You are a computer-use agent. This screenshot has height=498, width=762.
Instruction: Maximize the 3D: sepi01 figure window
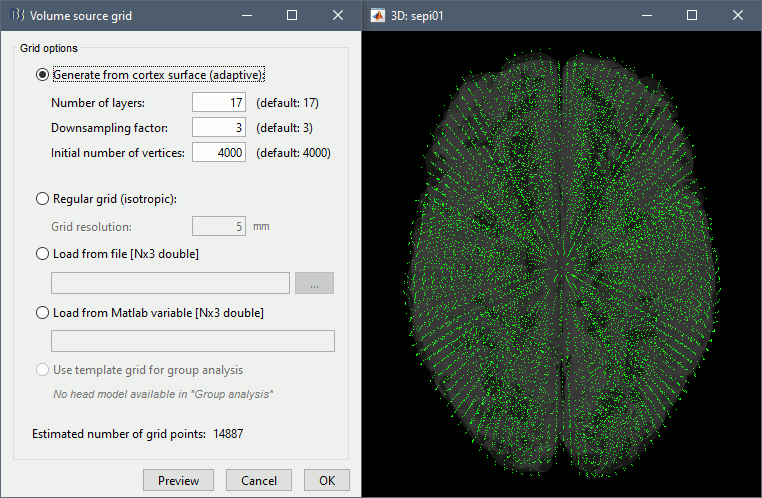[692, 16]
